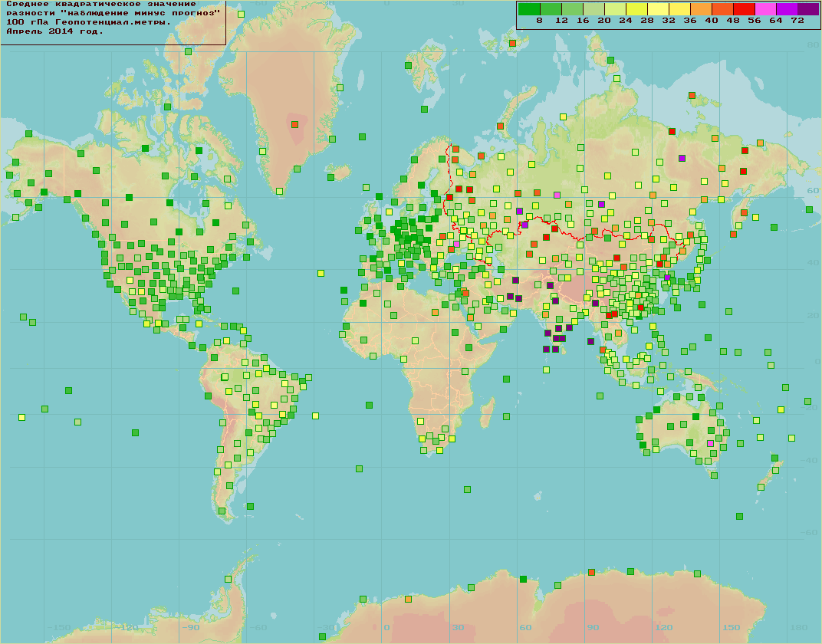This screenshot has height=644, width=822.
Task: Click the red-orange swatch between 40 and 48
Action: pos(722,9)
